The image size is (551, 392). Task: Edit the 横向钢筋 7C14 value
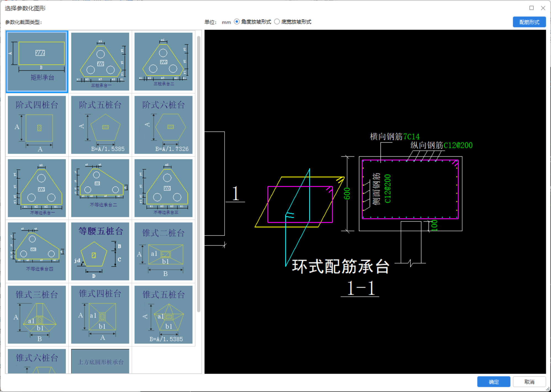[411, 137]
